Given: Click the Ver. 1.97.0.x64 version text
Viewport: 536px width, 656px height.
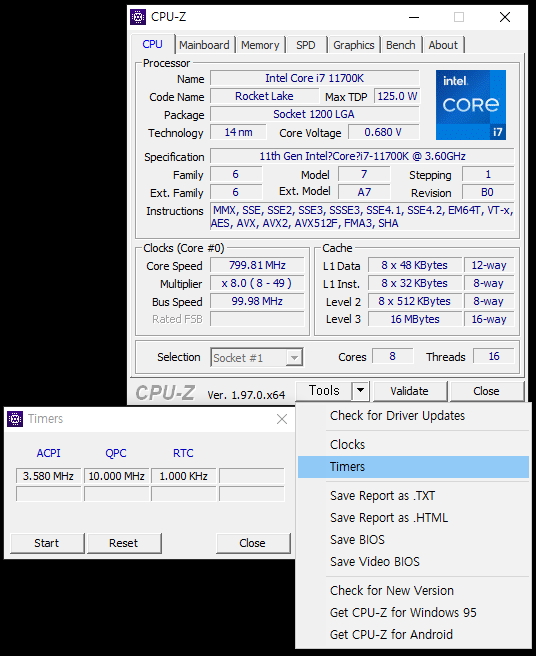Looking at the screenshot, I should 246,395.
